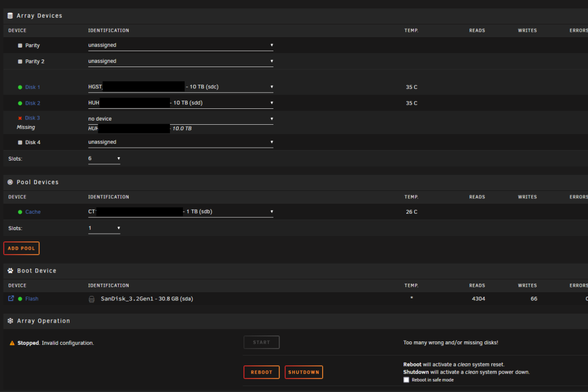Open the Disk 4 unassigned dropdown

point(181,142)
